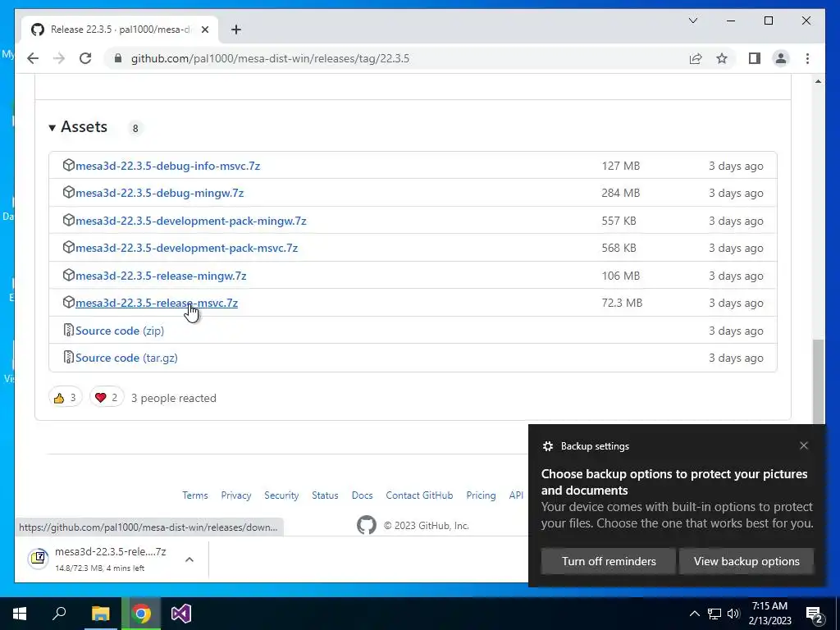Open taskbar clock showing 7:15 AM

(x=769, y=614)
